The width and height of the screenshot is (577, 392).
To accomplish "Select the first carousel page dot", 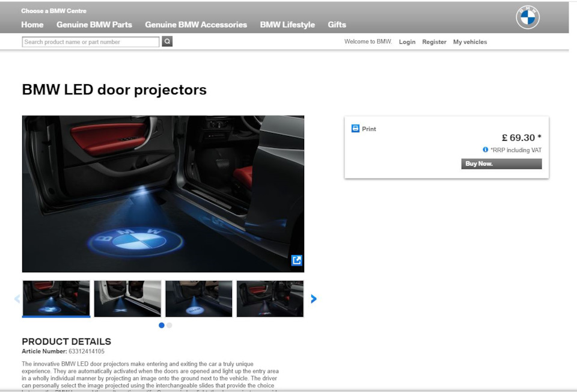I will tap(162, 325).
